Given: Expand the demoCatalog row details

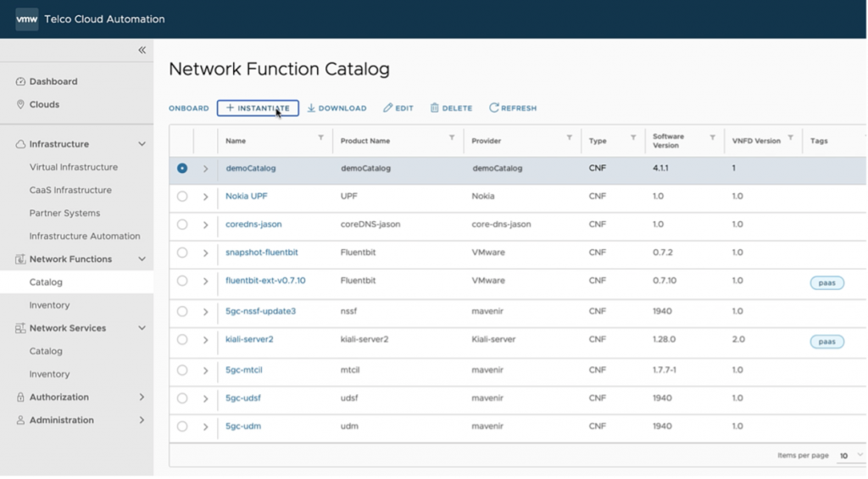Looking at the screenshot, I should 205,169.
